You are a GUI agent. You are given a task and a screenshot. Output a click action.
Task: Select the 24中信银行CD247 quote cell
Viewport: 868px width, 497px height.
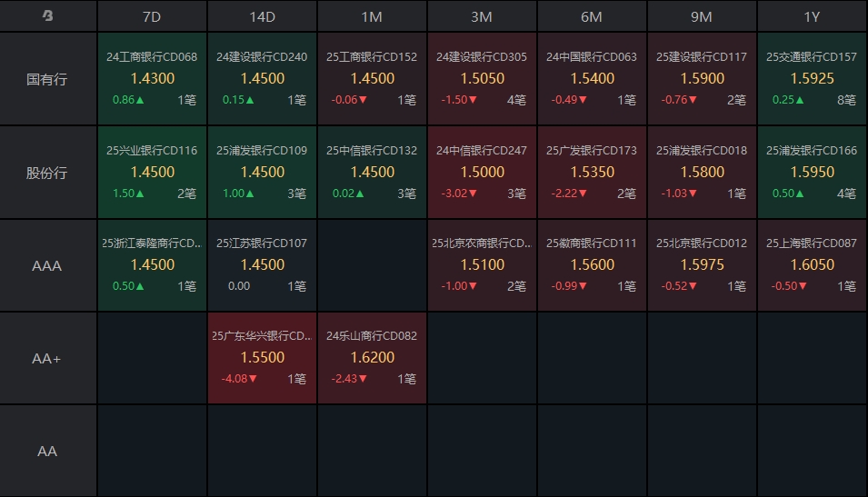tap(482, 173)
